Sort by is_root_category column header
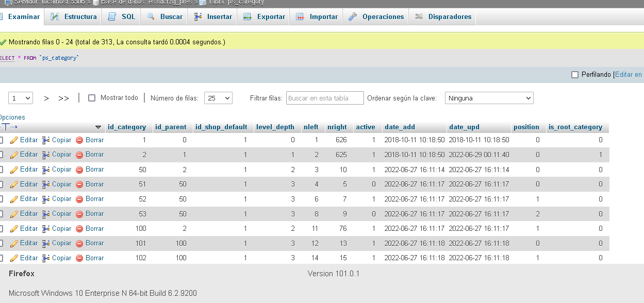Screen dimensions: 644x303 (x=575, y=127)
